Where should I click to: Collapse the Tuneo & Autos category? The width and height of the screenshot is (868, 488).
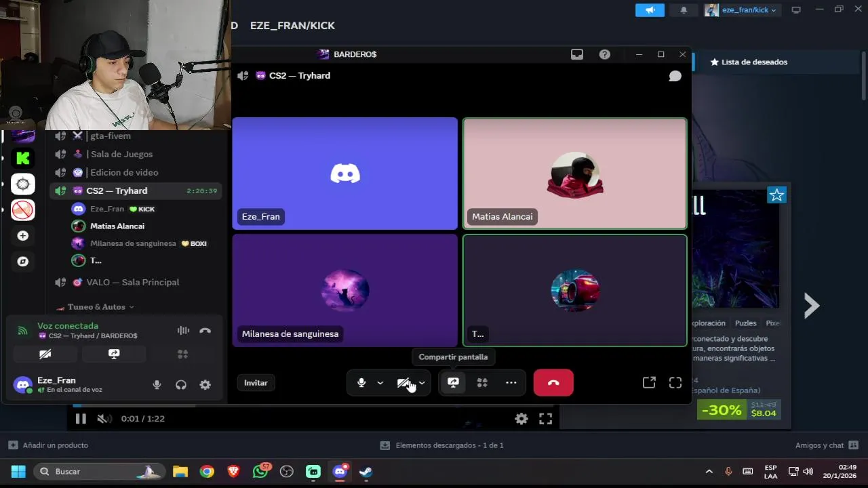click(x=100, y=307)
